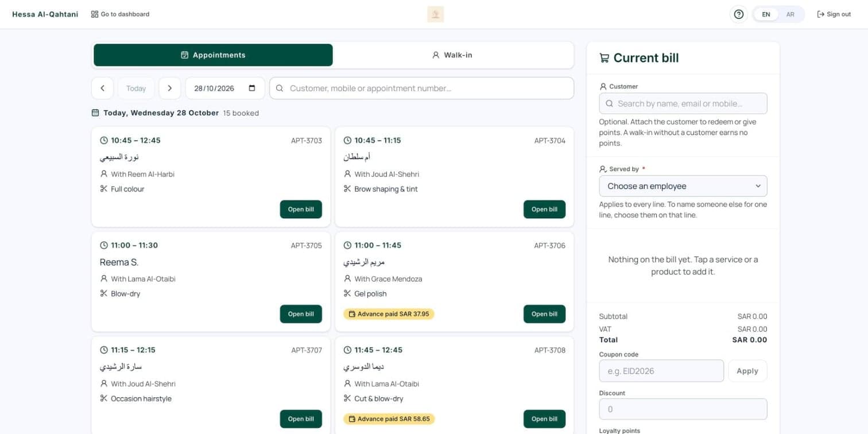
Task: Click the Coupon code input field
Action: pyautogui.click(x=661, y=371)
